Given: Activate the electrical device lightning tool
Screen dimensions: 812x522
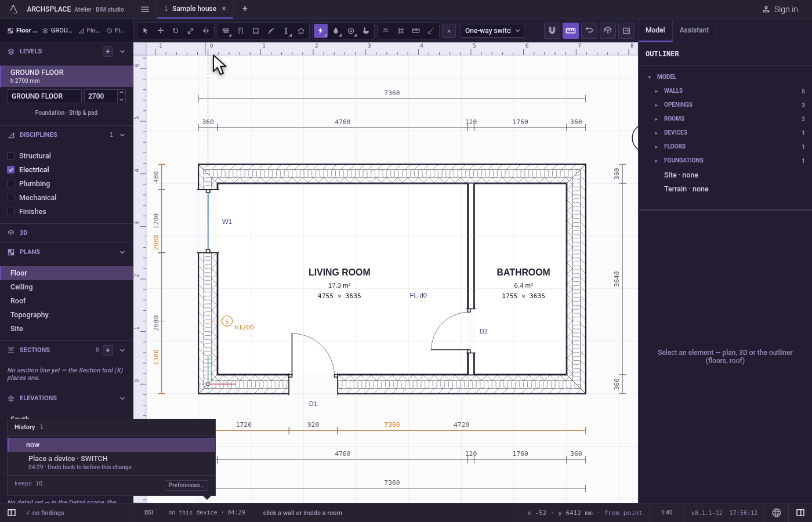Looking at the screenshot, I should point(320,31).
